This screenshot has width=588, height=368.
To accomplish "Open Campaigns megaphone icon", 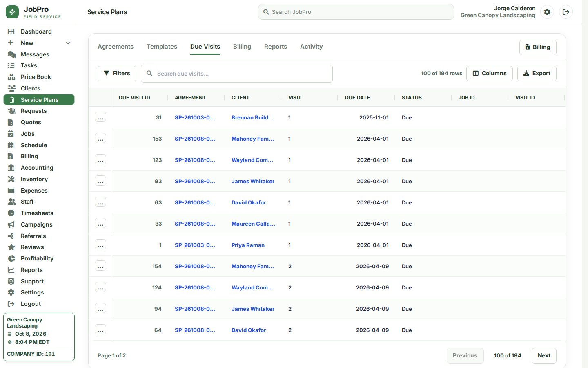I will 11,224.
